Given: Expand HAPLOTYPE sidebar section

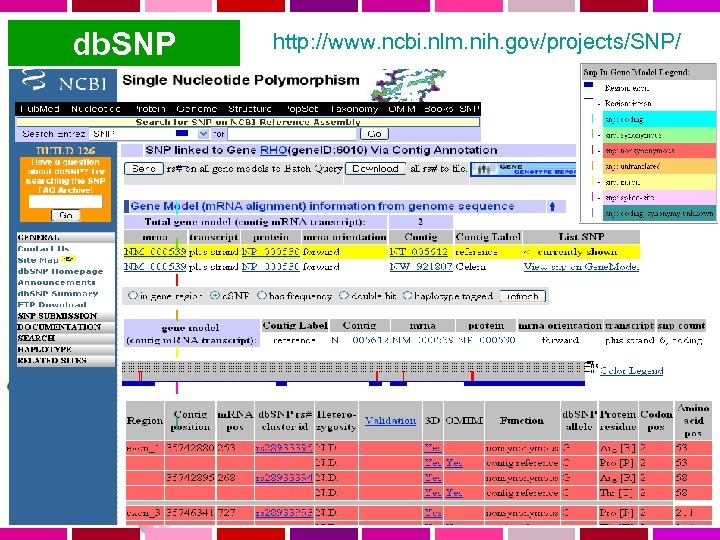Looking at the screenshot, I should pos(66,349).
